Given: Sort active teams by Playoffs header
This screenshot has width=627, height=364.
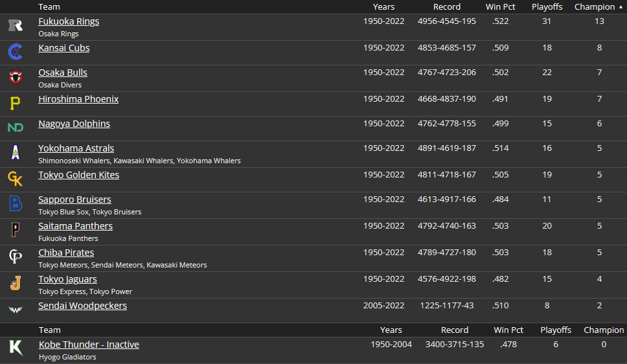Looking at the screenshot, I should point(547,7).
